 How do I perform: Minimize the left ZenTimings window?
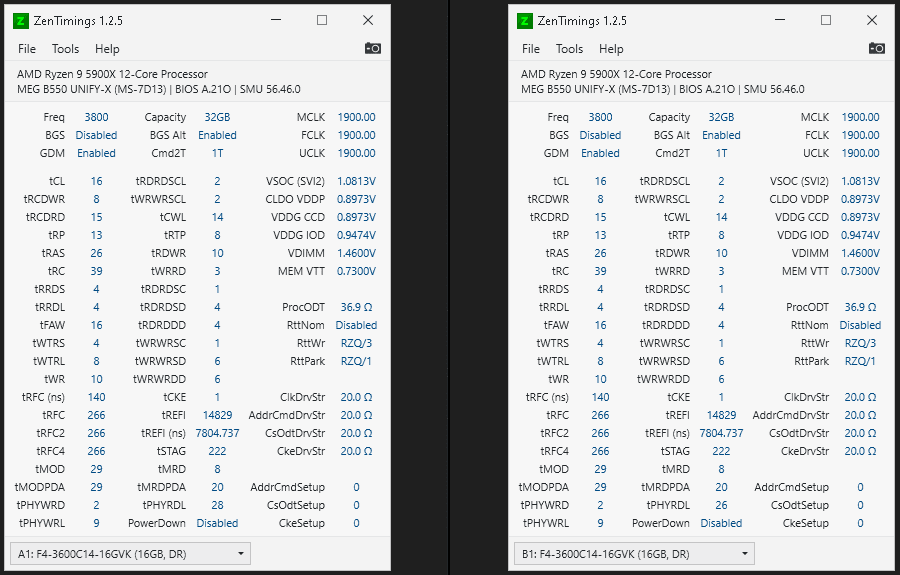[x=276, y=20]
